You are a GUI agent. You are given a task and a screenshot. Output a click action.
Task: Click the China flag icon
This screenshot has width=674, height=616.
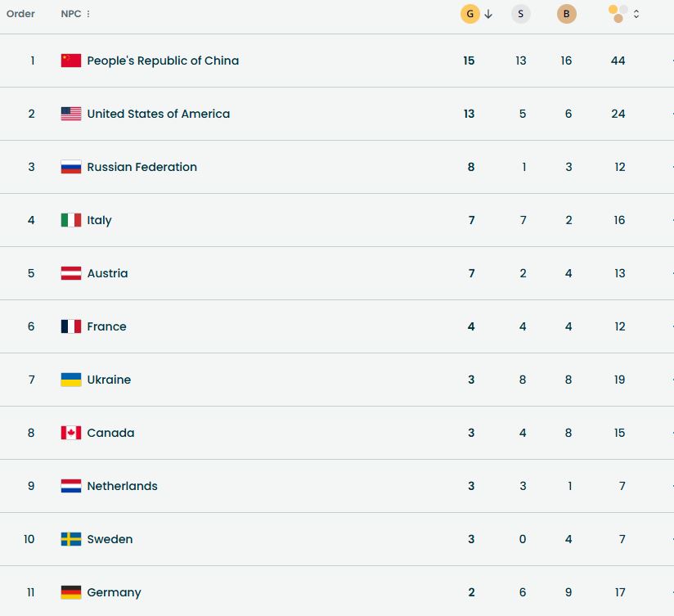click(71, 61)
